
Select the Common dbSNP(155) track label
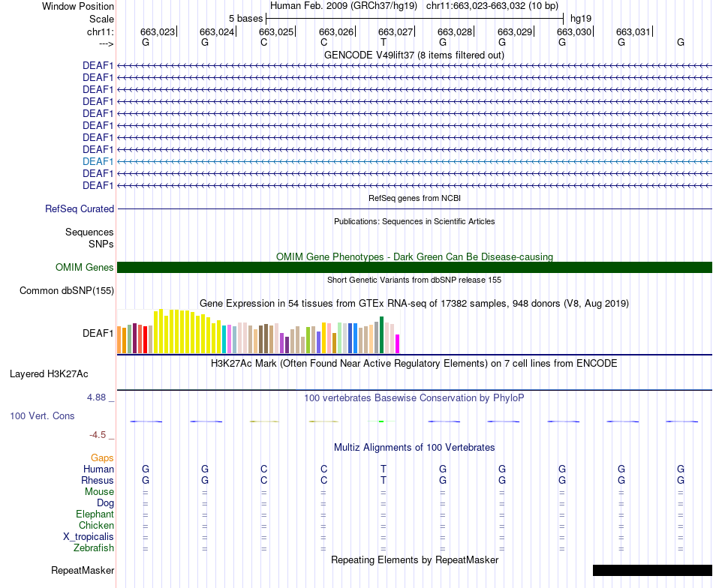66,290
